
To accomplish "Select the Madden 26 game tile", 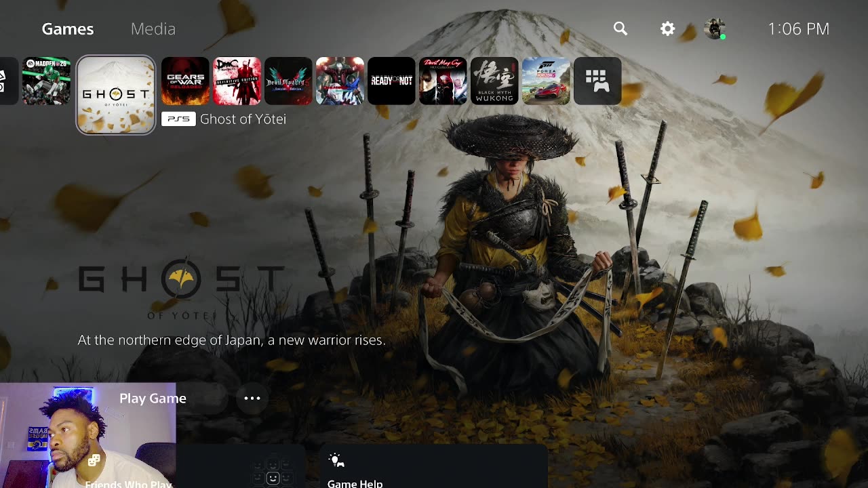I will (x=46, y=81).
